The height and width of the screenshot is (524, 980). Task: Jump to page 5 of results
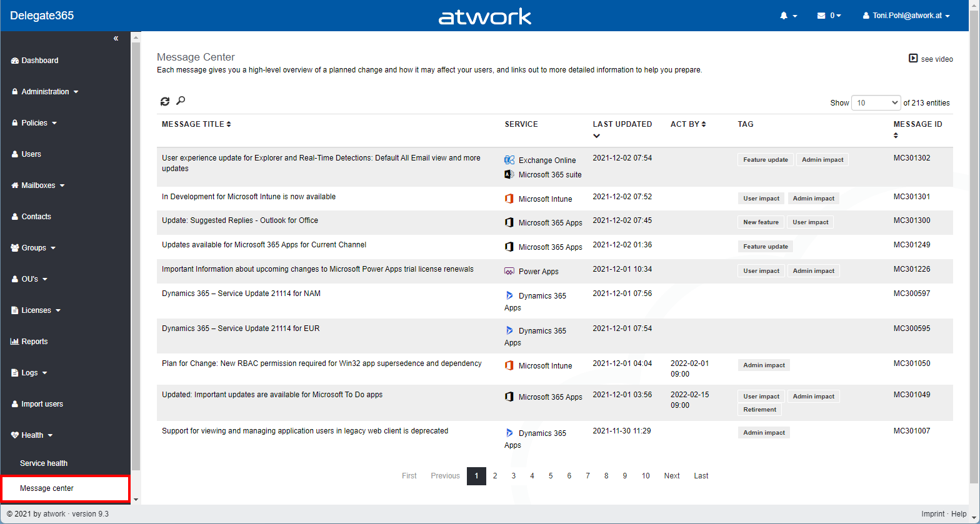point(551,476)
